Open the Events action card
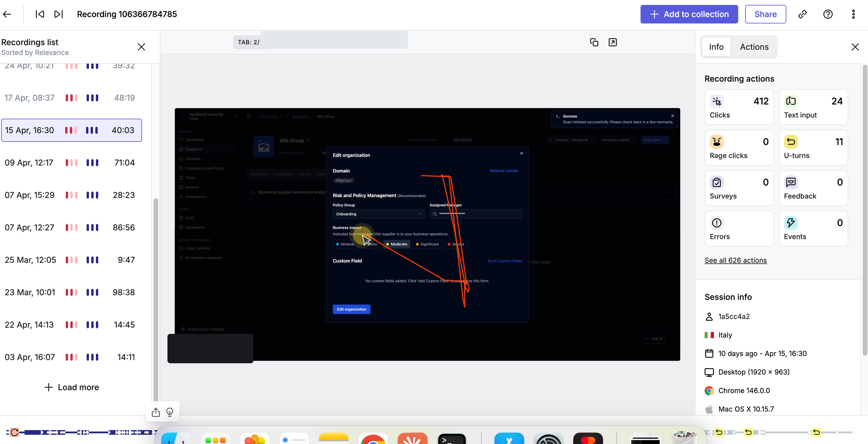868x444 pixels. [x=813, y=229]
